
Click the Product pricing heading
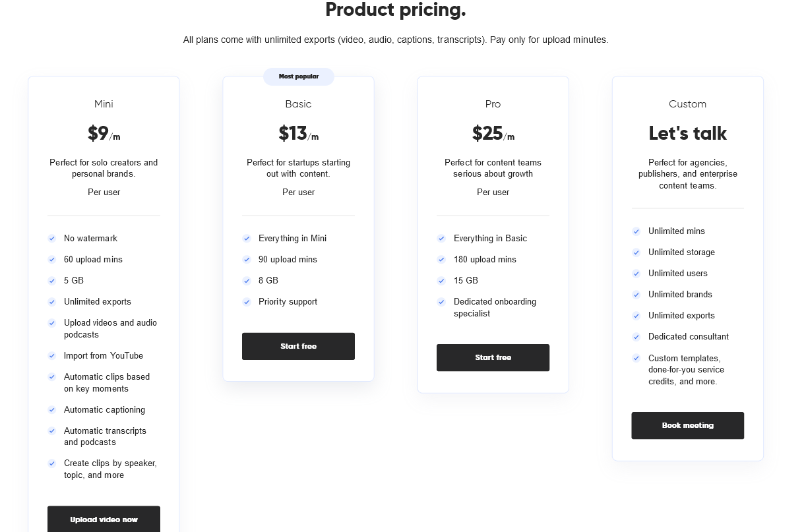pyautogui.click(x=395, y=10)
